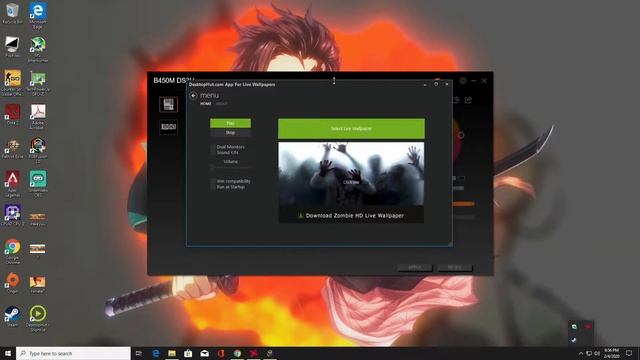Image resolution: width=640 pixels, height=360 pixels.
Task: Open File Explorer from the taskbar
Action: [x=172, y=353]
